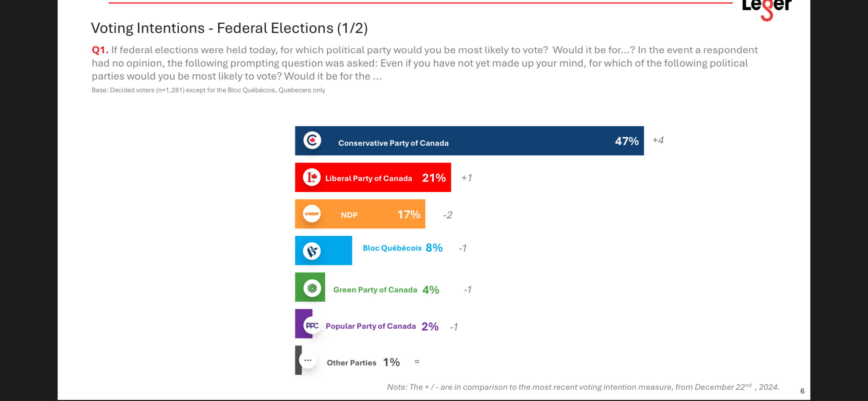Click the Leger logo in corner
The height and width of the screenshot is (401, 868).
tap(767, 10)
